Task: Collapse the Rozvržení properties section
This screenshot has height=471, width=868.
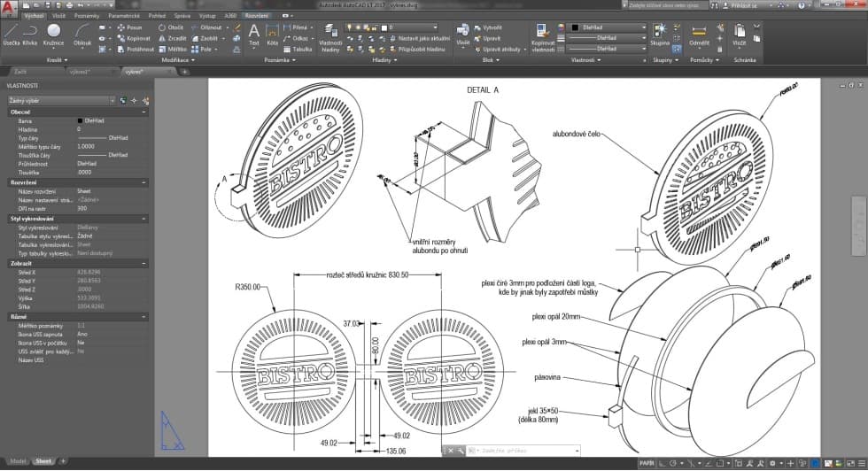Action: point(143,182)
